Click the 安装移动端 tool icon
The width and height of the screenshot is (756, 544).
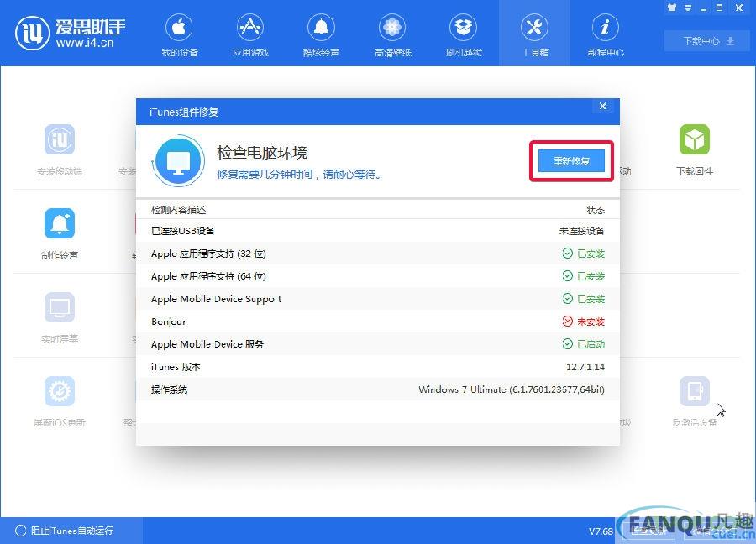coord(60,139)
